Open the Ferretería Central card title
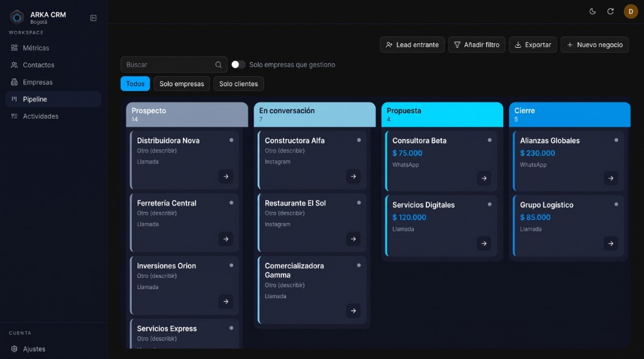 [x=167, y=203]
